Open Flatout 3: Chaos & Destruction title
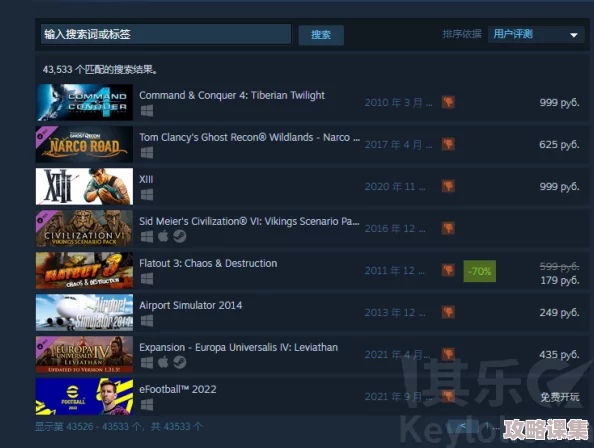Image resolution: width=594 pixels, height=448 pixels. click(x=208, y=263)
